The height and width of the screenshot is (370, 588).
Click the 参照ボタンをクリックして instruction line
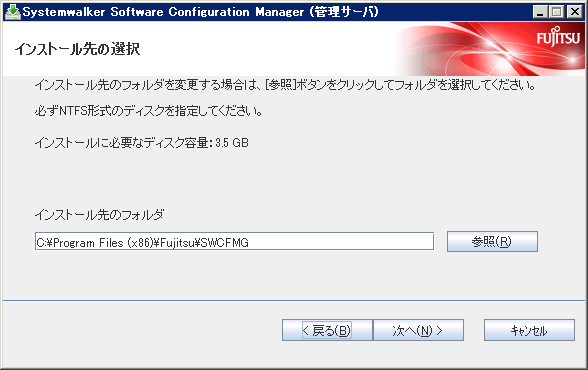[x=285, y=85]
